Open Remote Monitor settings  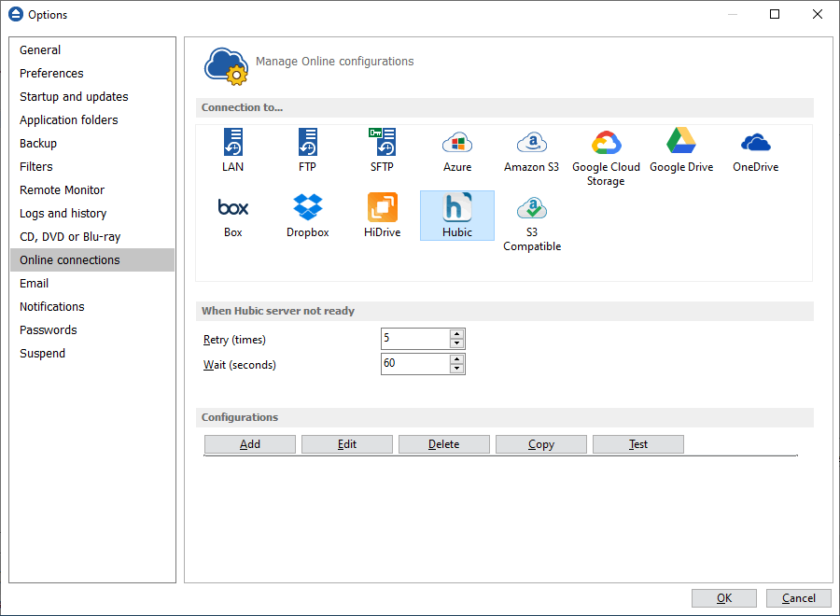click(x=92, y=190)
